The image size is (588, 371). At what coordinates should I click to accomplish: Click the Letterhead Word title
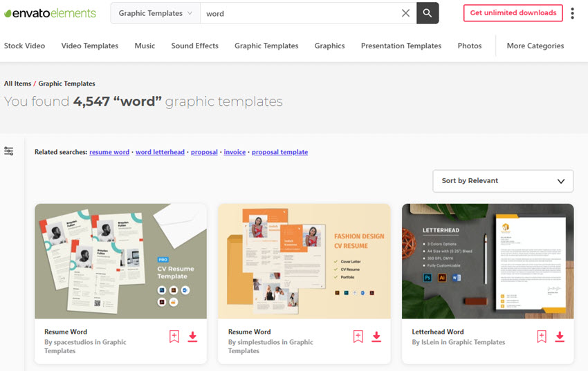coord(438,332)
